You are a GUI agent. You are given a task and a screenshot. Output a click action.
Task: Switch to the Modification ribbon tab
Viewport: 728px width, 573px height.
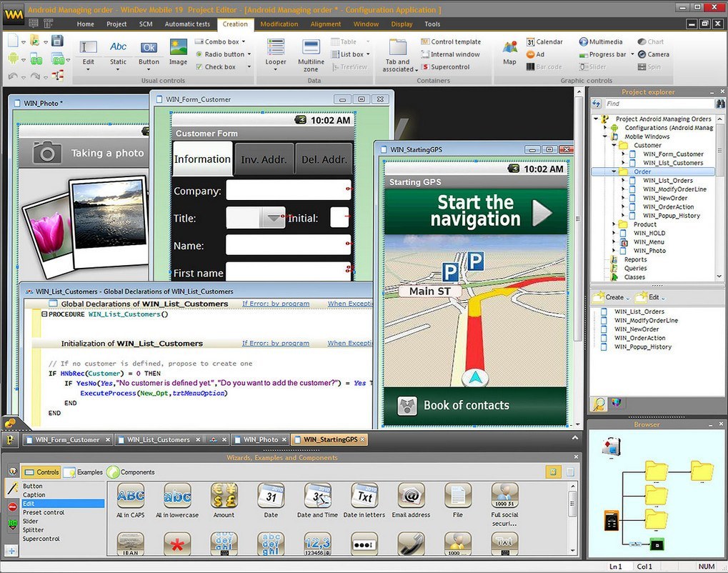tap(279, 24)
